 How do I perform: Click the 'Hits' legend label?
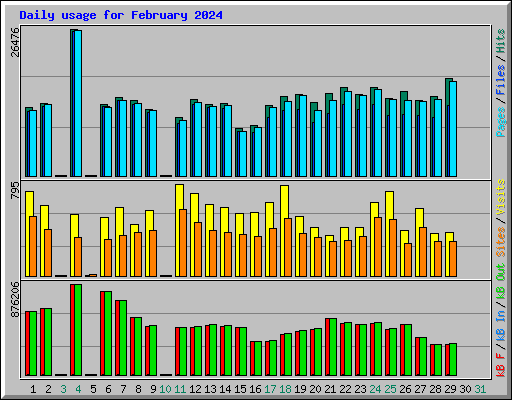tap(501, 41)
